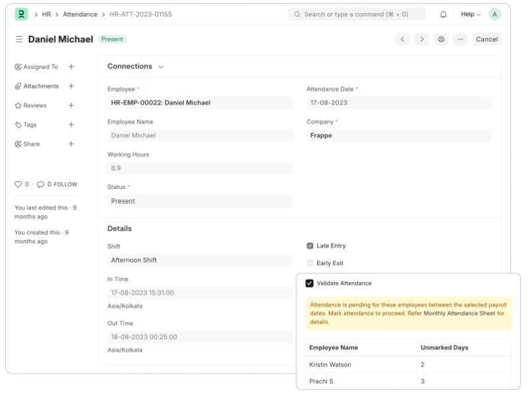Screen dimensions: 532x401
Task: Click the Frappe HR logo icon
Action: (x=22, y=14)
